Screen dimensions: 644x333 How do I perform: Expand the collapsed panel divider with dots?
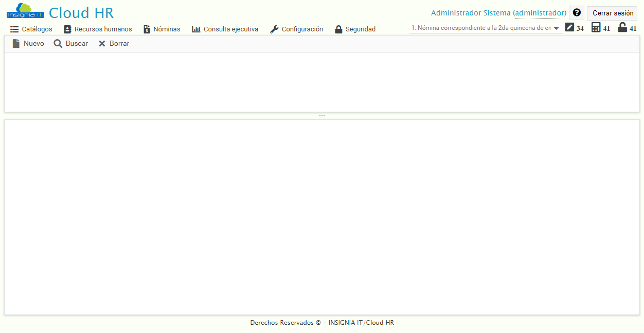pyautogui.click(x=322, y=115)
